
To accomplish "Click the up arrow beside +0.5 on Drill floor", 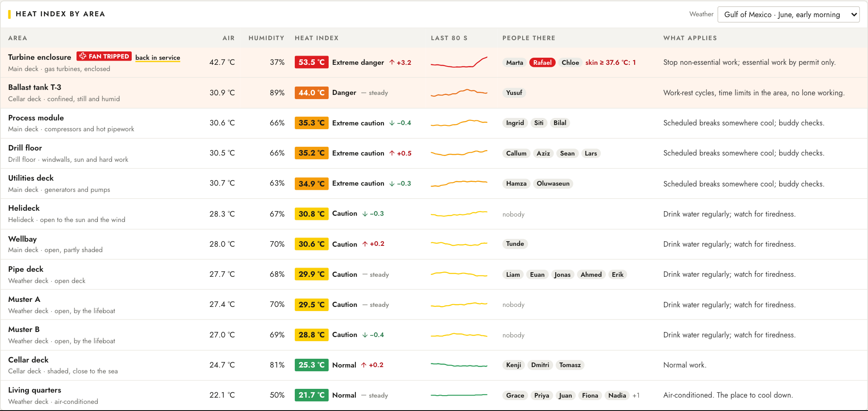I will click(392, 153).
